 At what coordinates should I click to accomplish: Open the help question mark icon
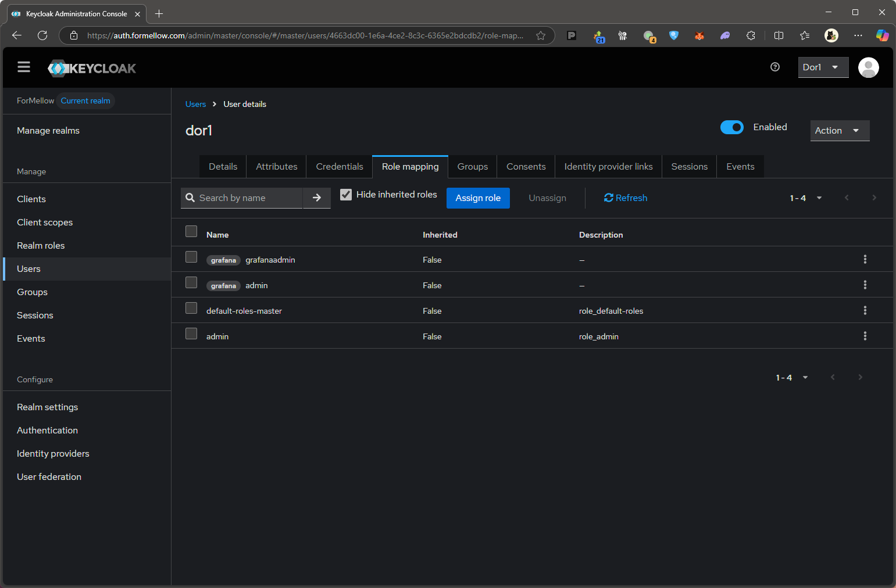[775, 67]
